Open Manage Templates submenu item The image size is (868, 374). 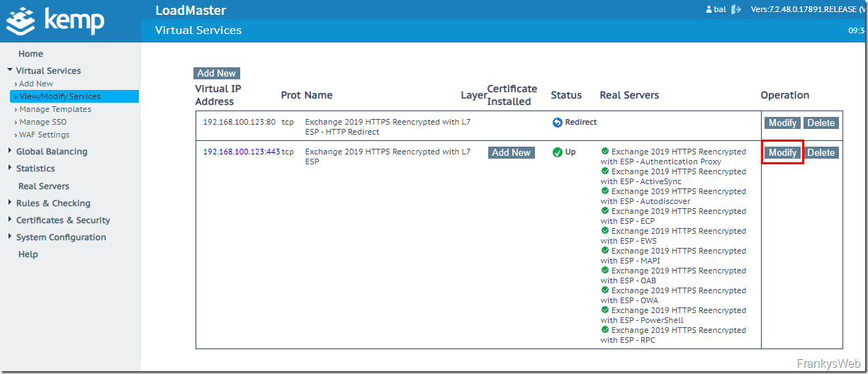pyautogui.click(x=55, y=109)
